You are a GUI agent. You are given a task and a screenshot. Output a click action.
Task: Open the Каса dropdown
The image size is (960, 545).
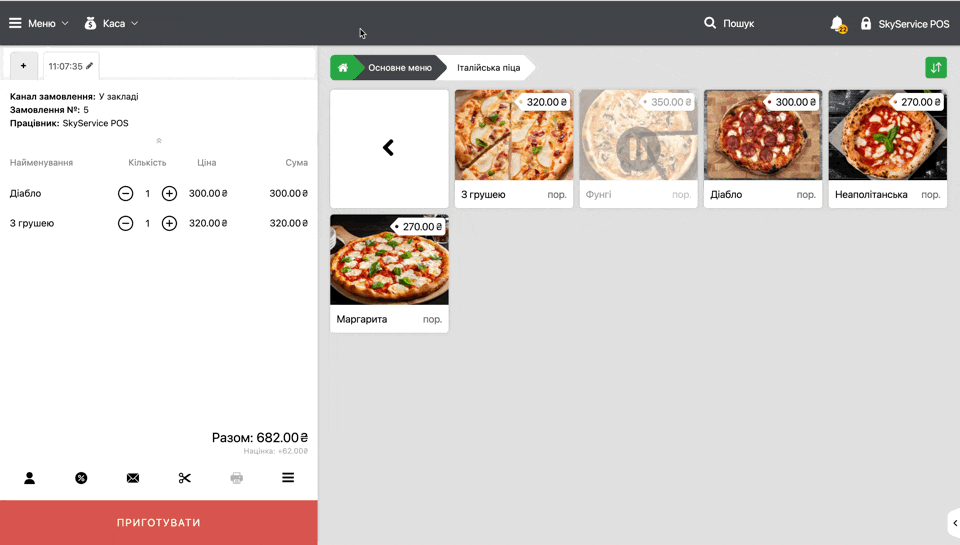pos(111,23)
